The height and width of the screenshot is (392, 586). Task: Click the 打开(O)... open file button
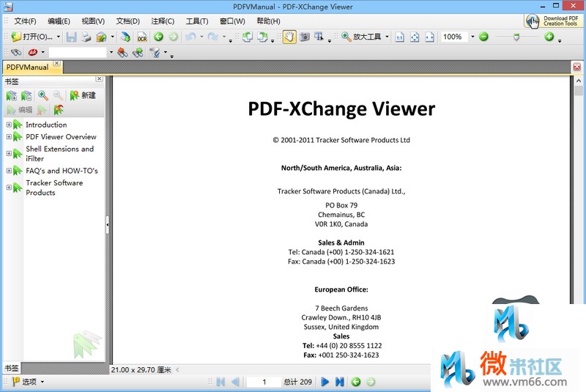click(x=31, y=37)
